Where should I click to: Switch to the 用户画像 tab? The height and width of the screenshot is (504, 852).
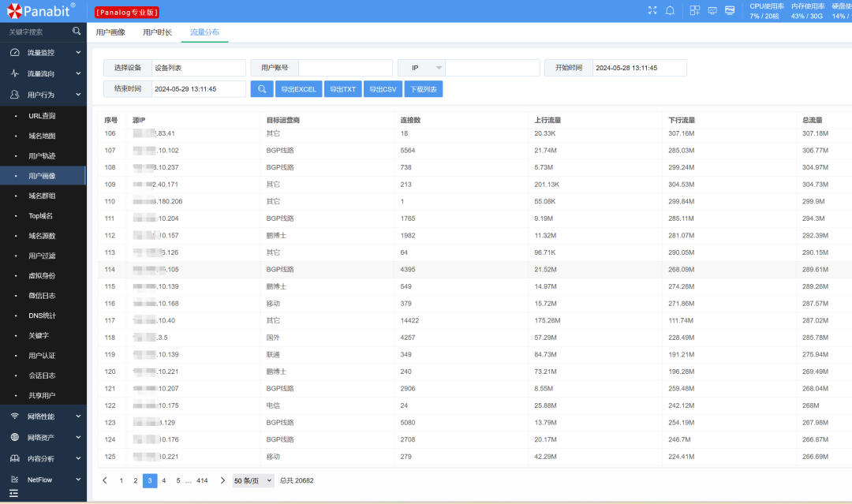(111, 32)
